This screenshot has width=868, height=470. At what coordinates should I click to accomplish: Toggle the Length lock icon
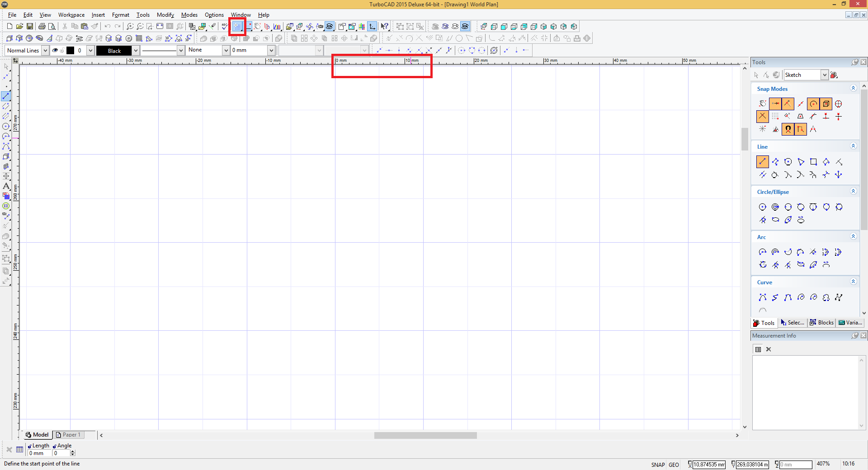point(30,446)
